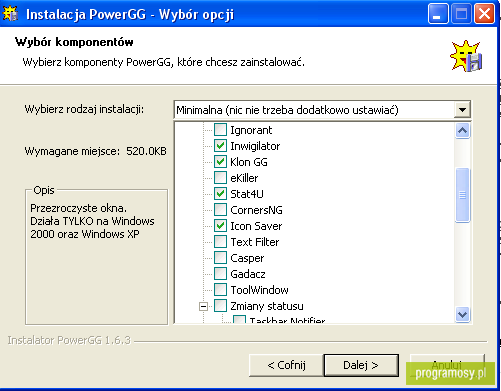Collapse the Zmiany statusu tree node
Viewport: 501px width, 391px height.
tap(203, 306)
